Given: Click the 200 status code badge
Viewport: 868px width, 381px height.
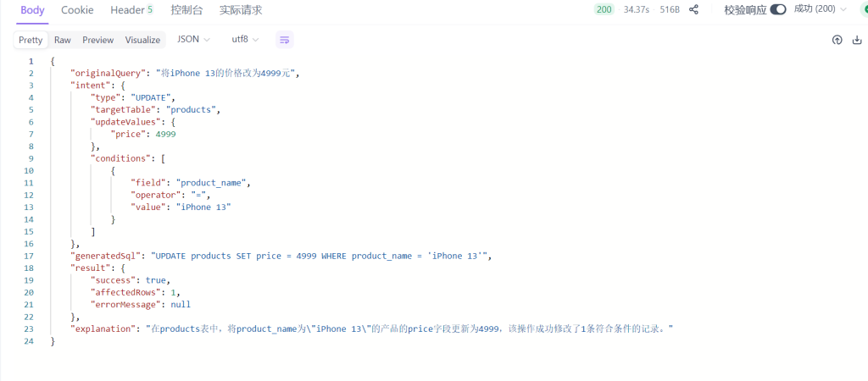Looking at the screenshot, I should (x=604, y=10).
